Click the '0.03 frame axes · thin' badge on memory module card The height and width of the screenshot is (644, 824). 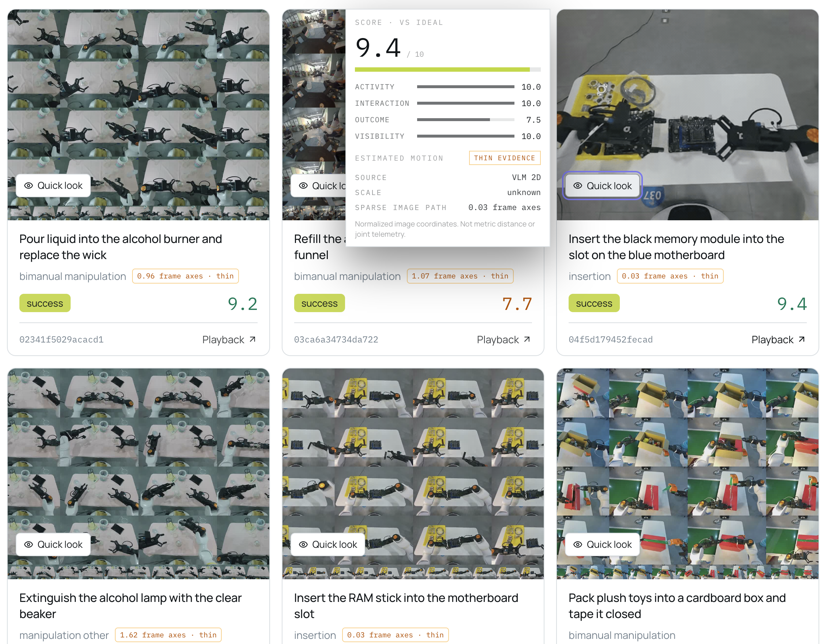(x=670, y=276)
